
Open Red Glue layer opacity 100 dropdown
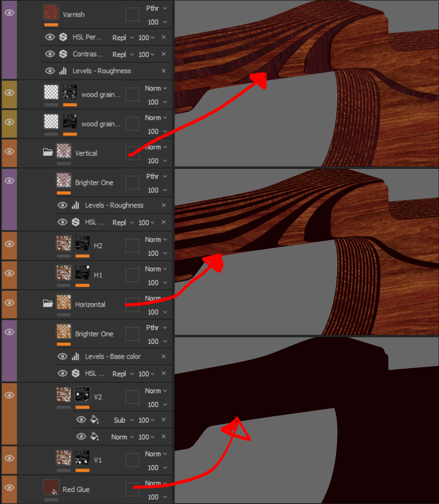click(157, 497)
